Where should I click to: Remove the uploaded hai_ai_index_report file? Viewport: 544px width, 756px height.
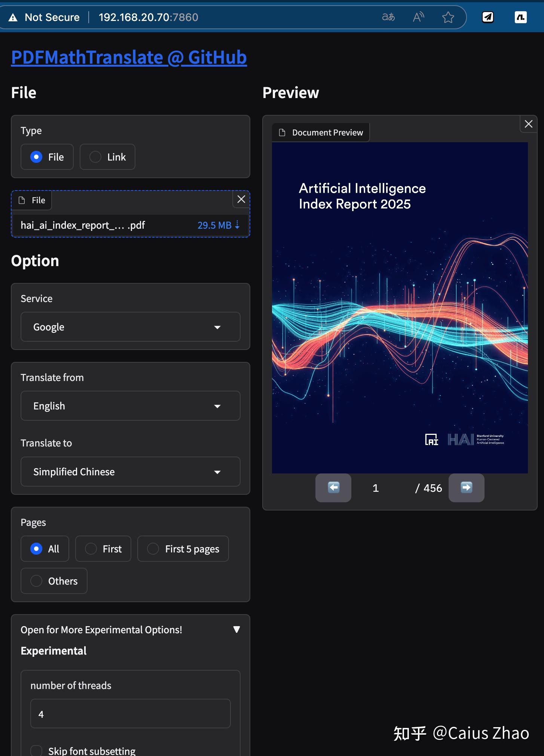pyautogui.click(x=241, y=199)
